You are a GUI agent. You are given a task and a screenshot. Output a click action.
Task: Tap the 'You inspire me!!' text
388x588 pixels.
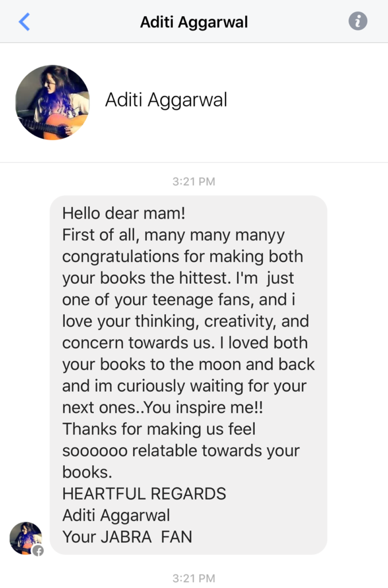(204, 407)
